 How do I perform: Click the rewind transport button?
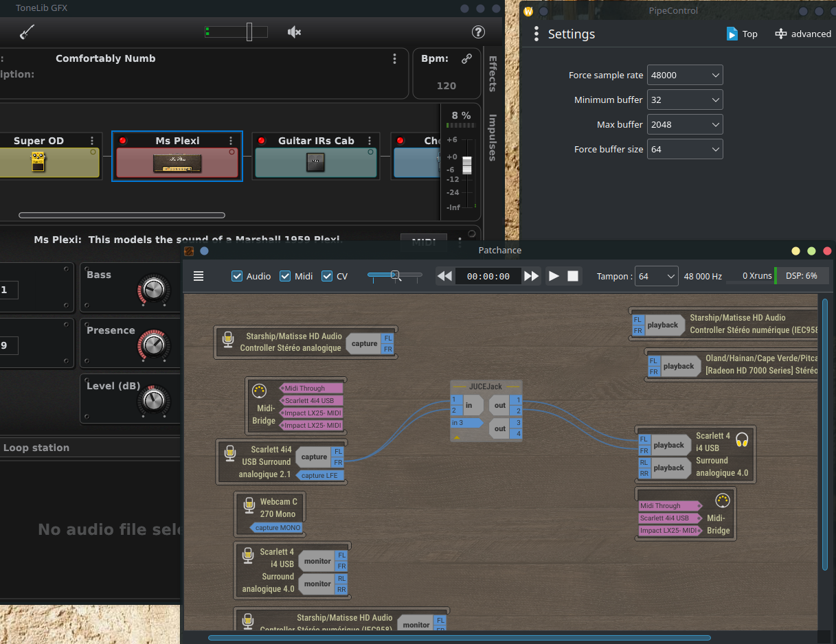(445, 276)
